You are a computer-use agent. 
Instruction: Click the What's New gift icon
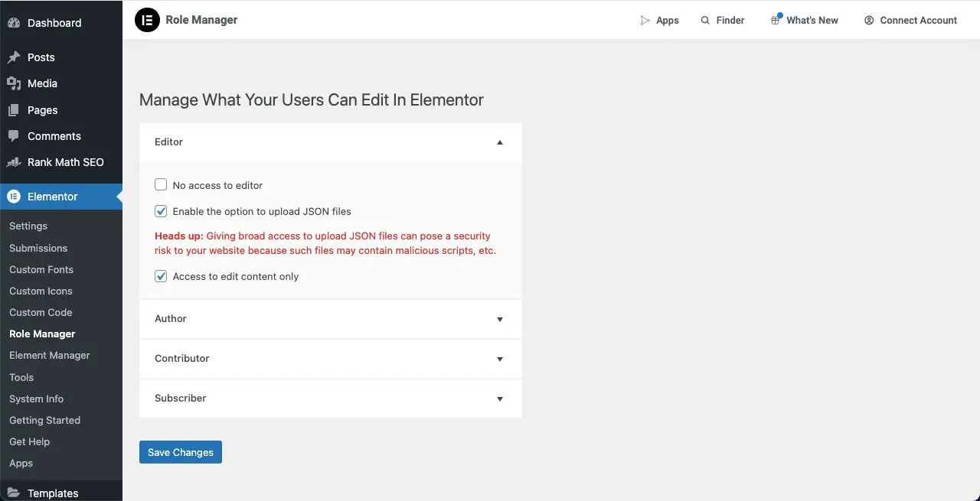point(776,20)
